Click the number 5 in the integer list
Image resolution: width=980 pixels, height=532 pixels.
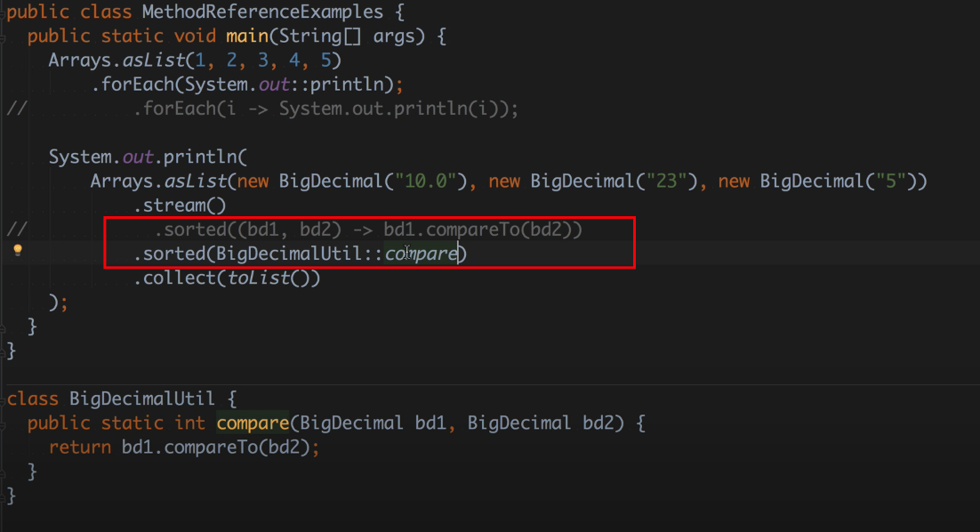pos(326,60)
